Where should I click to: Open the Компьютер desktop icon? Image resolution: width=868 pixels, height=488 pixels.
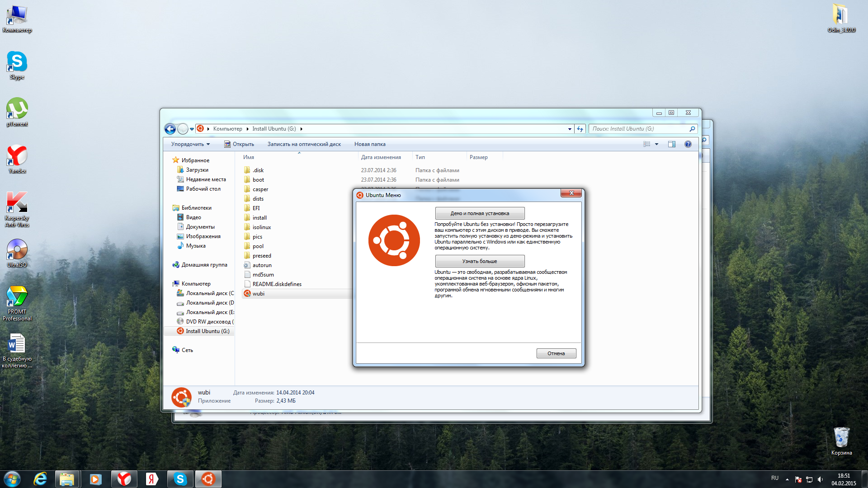pos(17,19)
